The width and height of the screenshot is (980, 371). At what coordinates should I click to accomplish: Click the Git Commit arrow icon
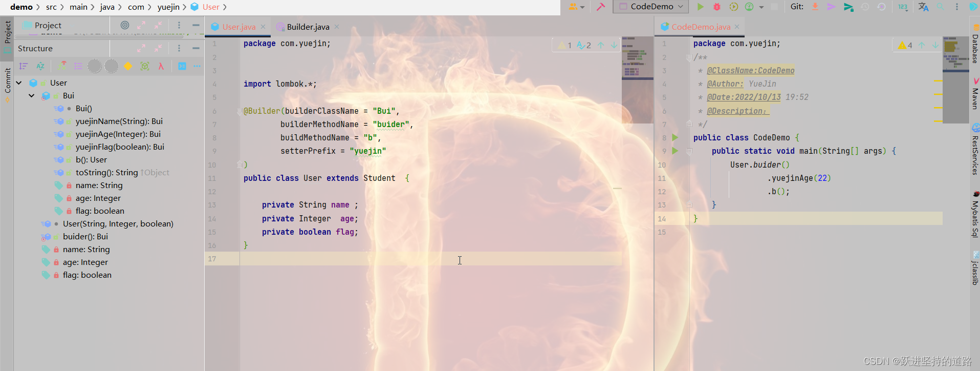831,7
